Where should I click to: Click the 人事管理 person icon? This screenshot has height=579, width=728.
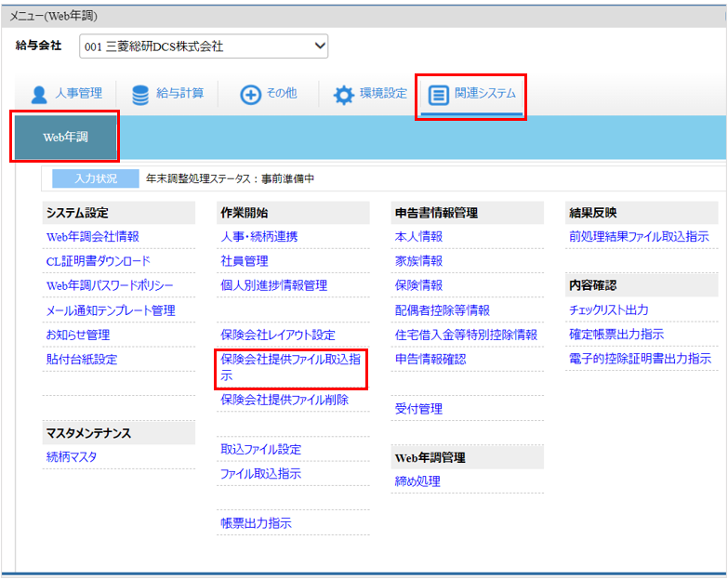pyautogui.click(x=39, y=95)
